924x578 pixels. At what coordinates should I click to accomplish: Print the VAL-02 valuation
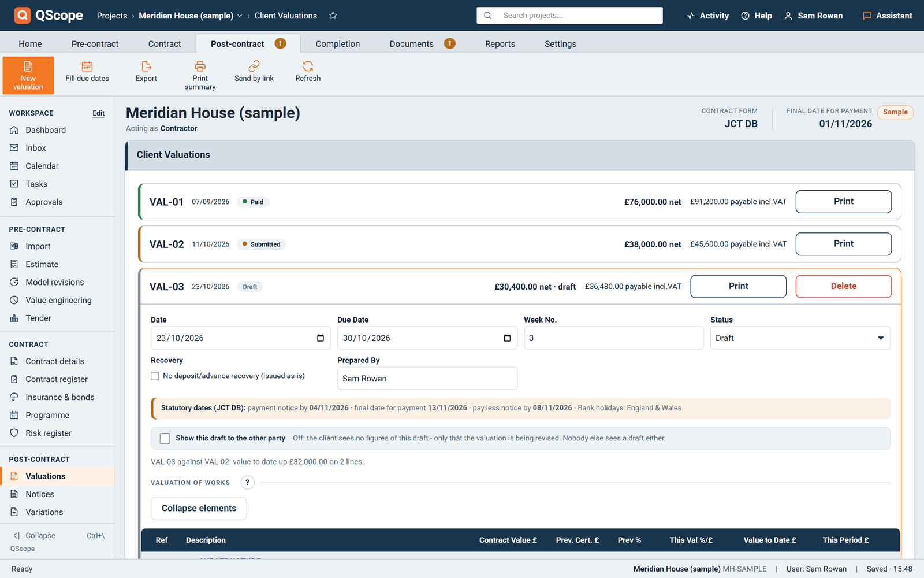pyautogui.click(x=843, y=244)
